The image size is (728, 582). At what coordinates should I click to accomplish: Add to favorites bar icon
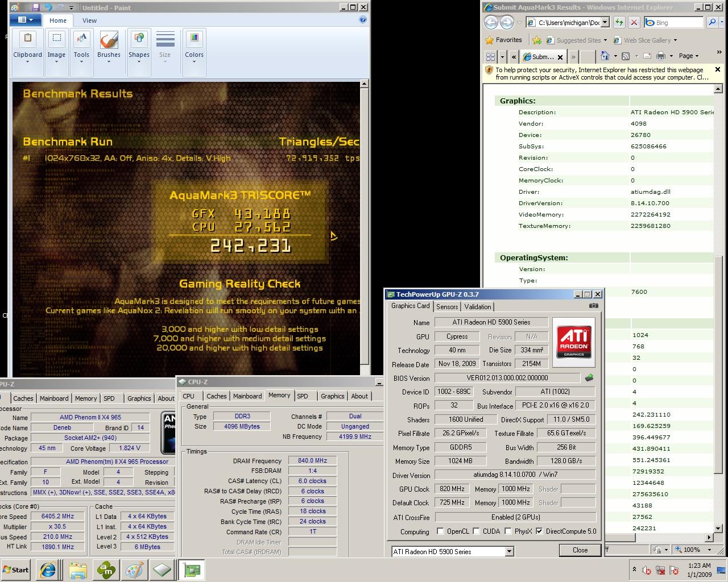[x=536, y=40]
